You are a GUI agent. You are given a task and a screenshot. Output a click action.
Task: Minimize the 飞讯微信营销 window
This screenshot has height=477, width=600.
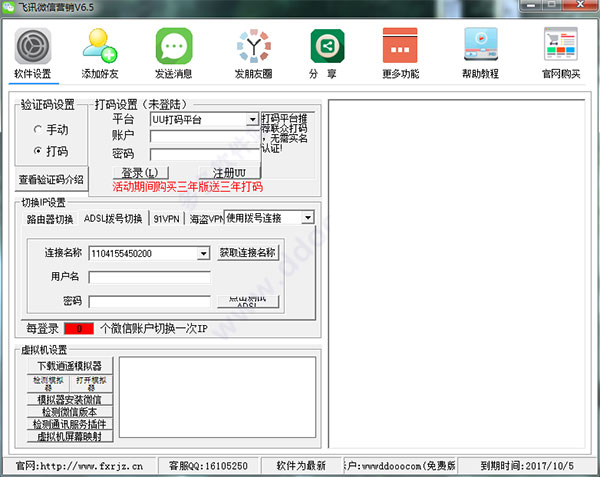tap(531, 5)
